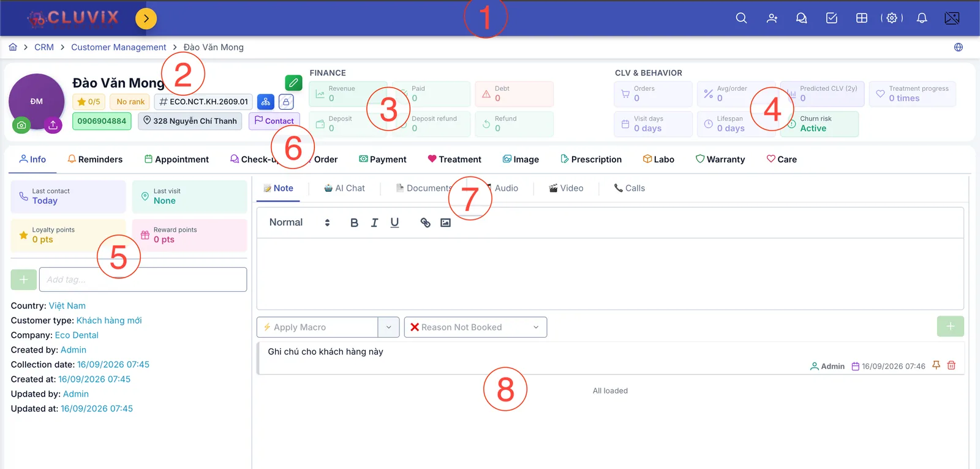
Task: Expand Apply Macro dropdown arrow
Action: coord(388,327)
